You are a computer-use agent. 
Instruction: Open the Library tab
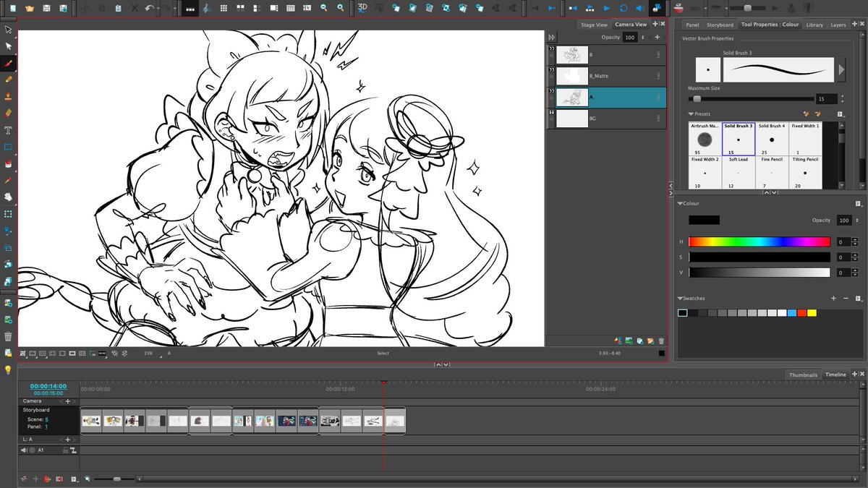click(x=814, y=25)
